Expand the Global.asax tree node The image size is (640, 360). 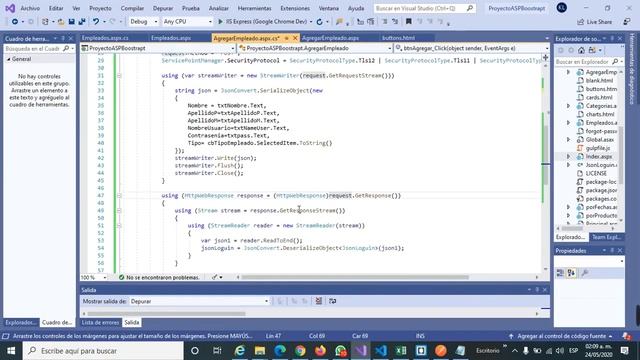pyautogui.click(x=568, y=140)
